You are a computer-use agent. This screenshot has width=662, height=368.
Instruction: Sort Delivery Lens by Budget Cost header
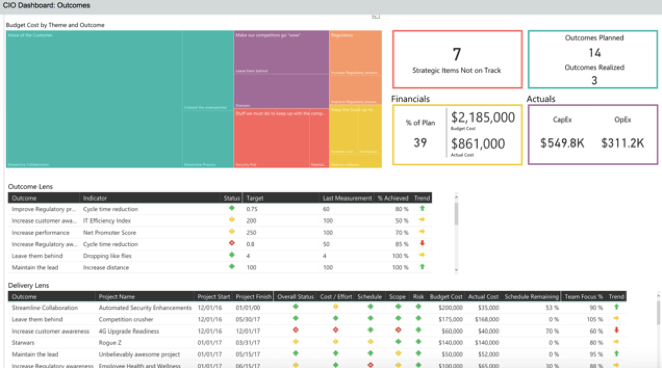(446, 297)
